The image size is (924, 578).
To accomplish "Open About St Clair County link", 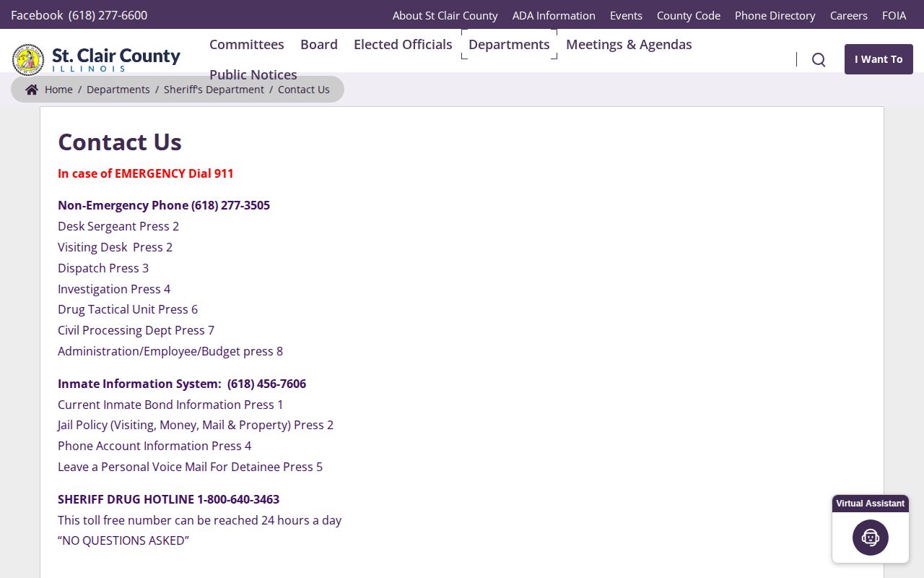I will coord(445,15).
